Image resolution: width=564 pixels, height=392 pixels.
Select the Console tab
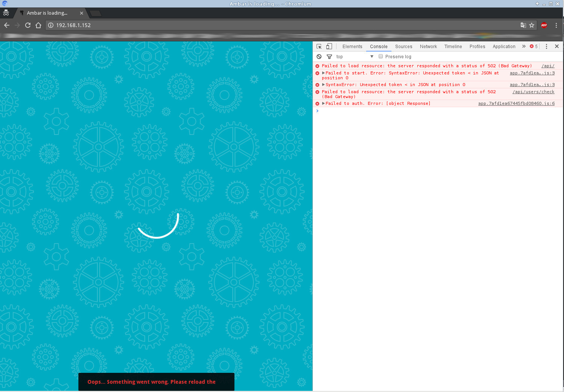point(379,47)
